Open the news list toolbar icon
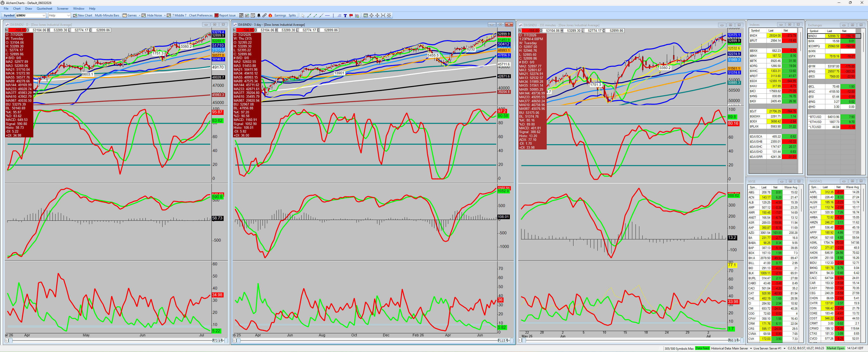Viewport: 868px width, 352px height. (x=253, y=15)
